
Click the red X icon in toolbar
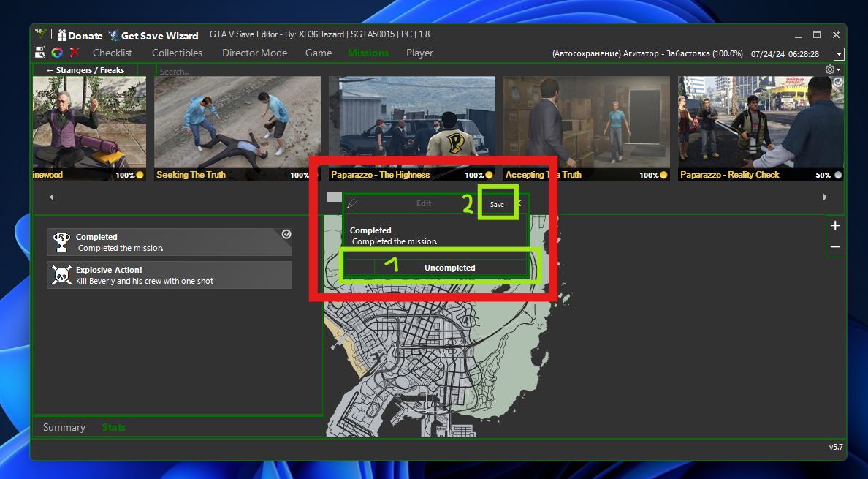[x=75, y=52]
